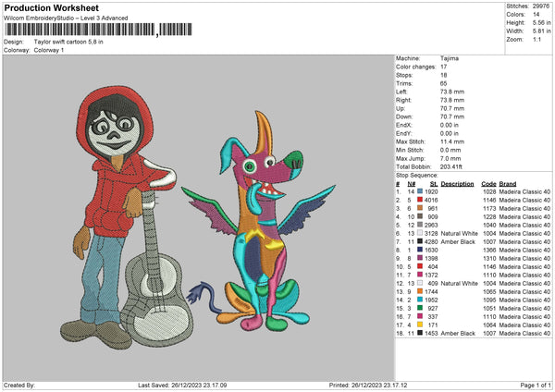Click the Zoom value 1:1

click(536, 39)
